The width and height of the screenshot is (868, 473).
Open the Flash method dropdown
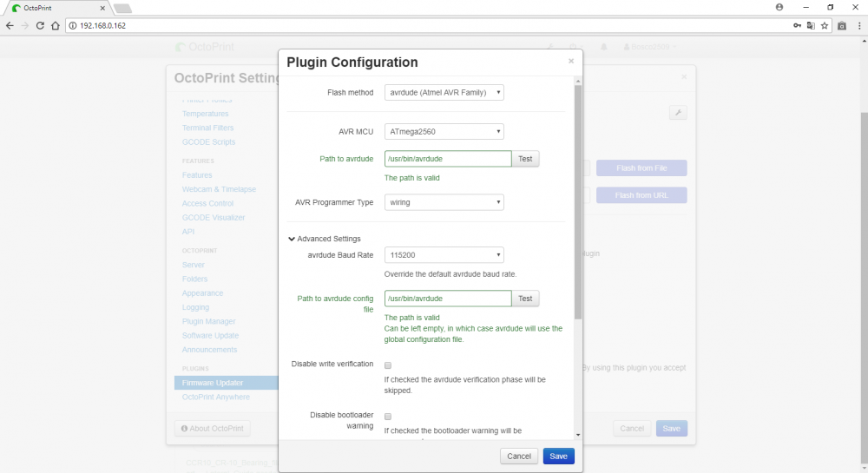click(x=444, y=92)
